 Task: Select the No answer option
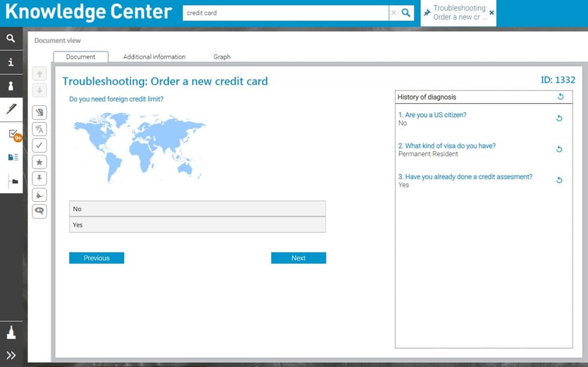pyautogui.click(x=197, y=209)
